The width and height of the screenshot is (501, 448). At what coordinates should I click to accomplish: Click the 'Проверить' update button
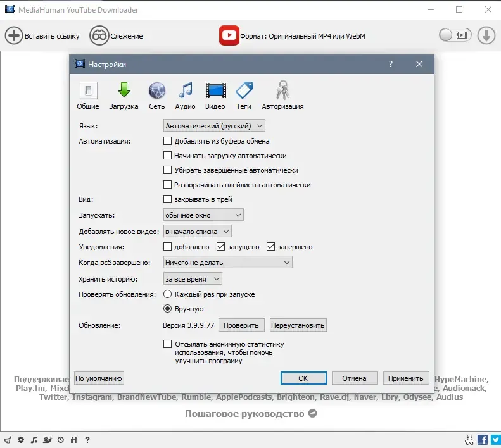pyautogui.click(x=241, y=325)
